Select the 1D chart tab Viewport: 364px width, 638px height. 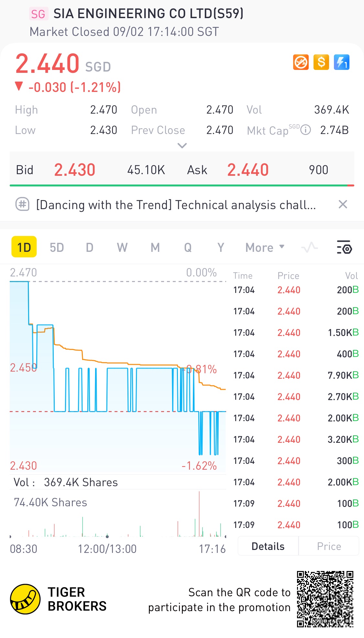(24, 248)
